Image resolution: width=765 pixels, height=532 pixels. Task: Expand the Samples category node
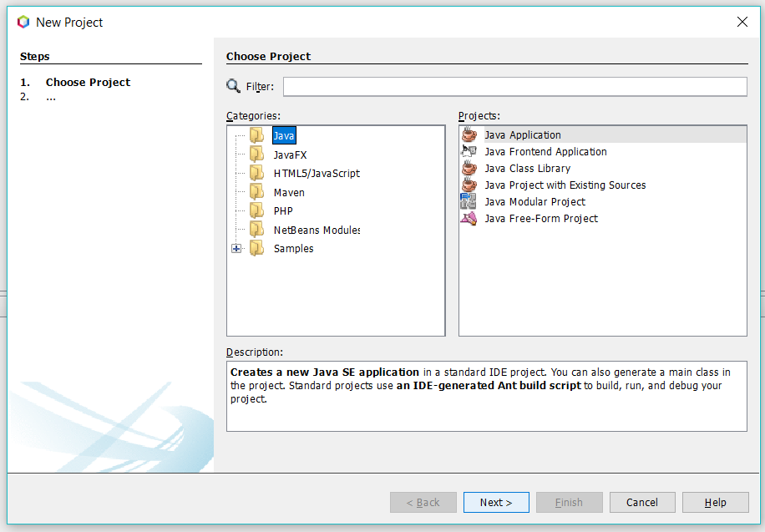click(236, 248)
